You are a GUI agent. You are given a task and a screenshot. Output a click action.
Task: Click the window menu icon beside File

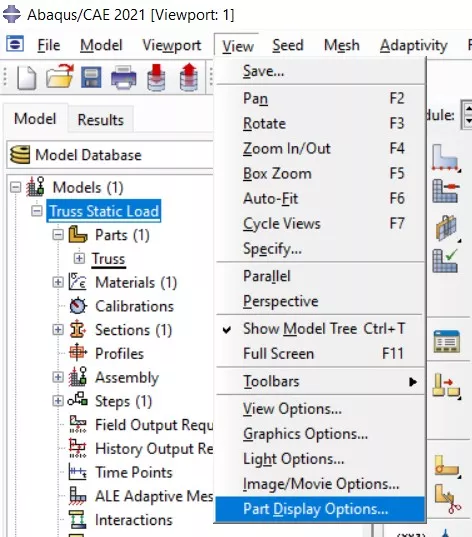[x=15, y=44]
